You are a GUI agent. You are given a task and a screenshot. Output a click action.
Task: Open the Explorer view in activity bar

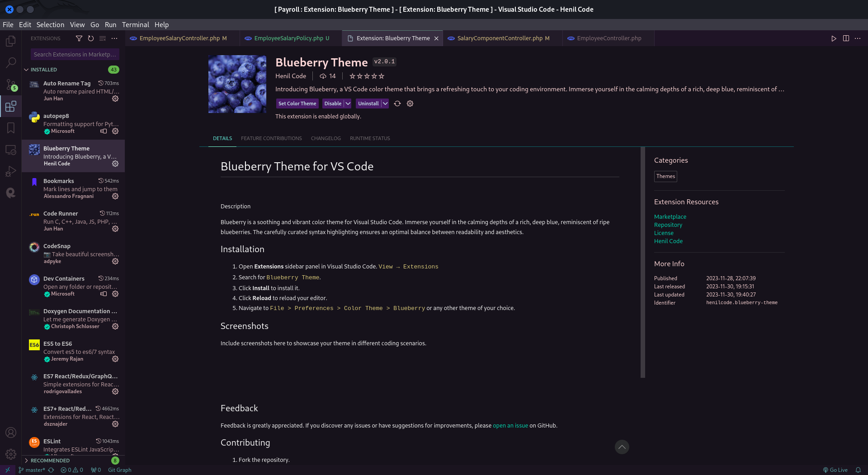point(11,41)
